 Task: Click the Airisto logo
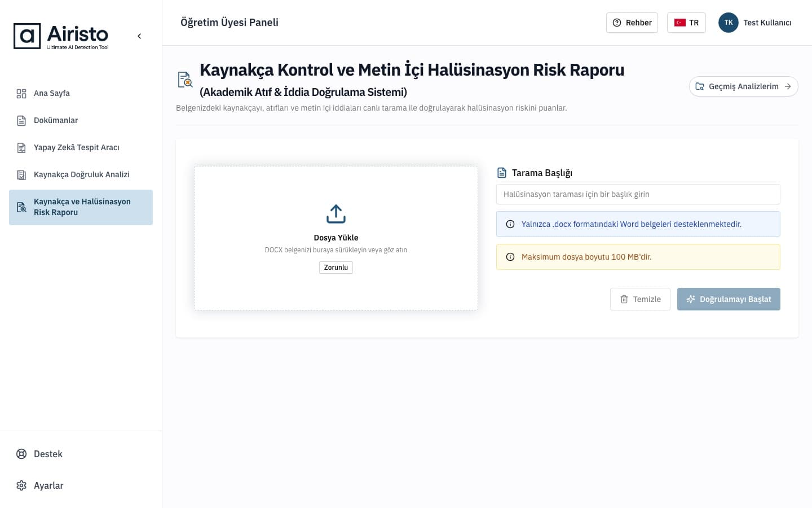coord(61,36)
